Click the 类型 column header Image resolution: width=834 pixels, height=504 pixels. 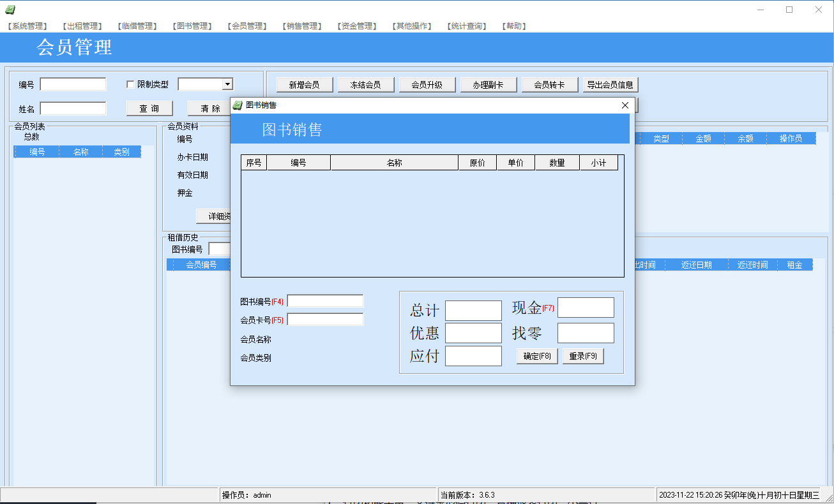(661, 138)
